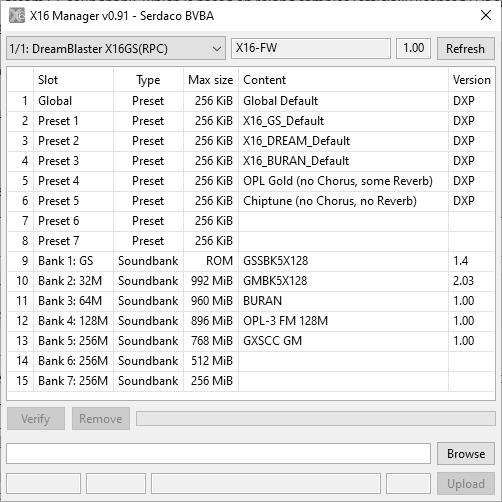Select the empty Preset 6 slot row

point(251,221)
